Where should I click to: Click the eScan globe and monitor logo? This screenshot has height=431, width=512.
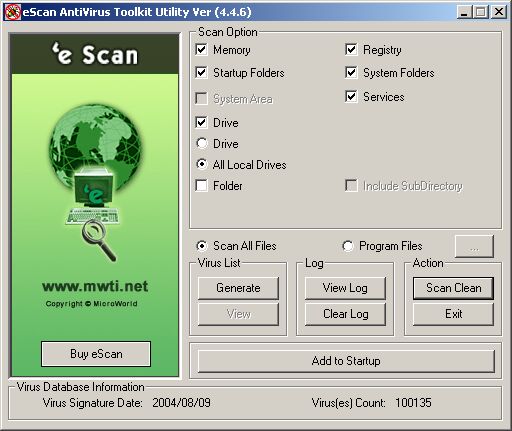pos(95,182)
